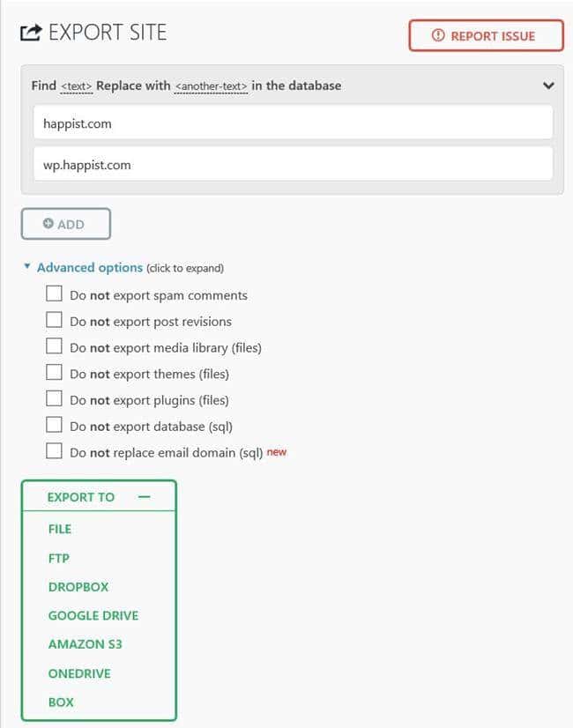Collapse the Find and Replace panel chevron
The width and height of the screenshot is (573, 728).
[x=548, y=85]
